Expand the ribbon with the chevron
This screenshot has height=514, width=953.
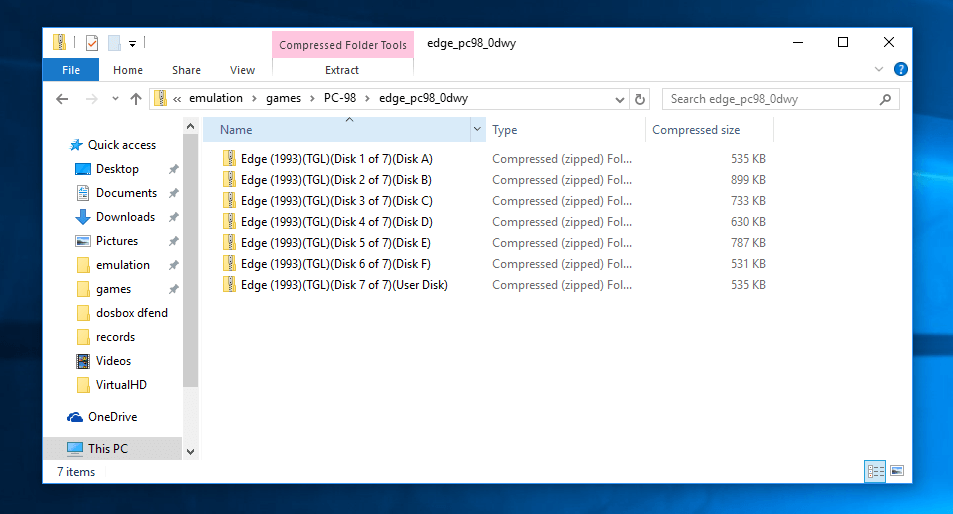[x=878, y=69]
